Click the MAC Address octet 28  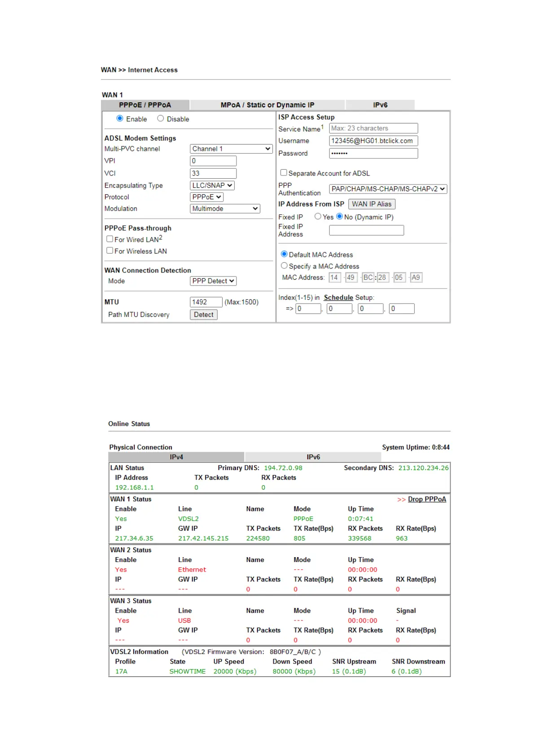(x=382, y=277)
